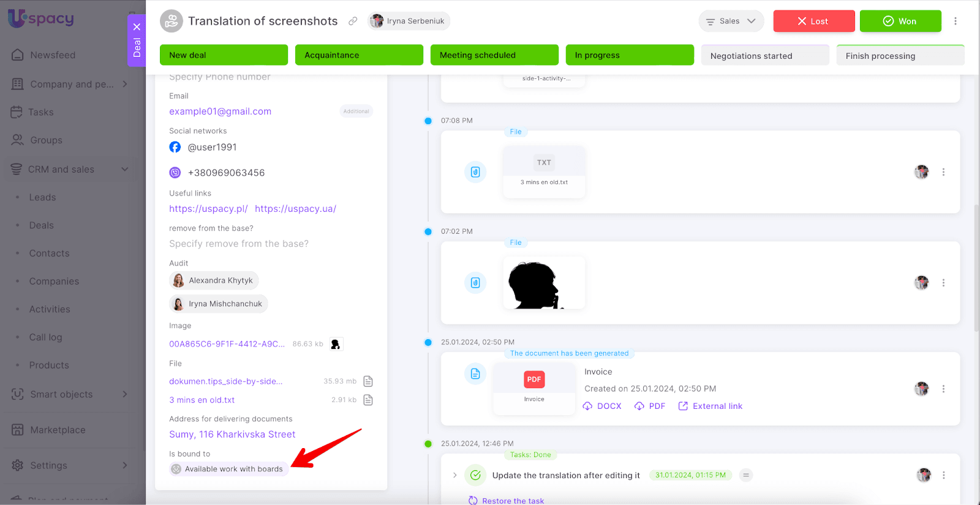Mark the deal as Won
This screenshot has height=505, width=980.
pyautogui.click(x=900, y=21)
